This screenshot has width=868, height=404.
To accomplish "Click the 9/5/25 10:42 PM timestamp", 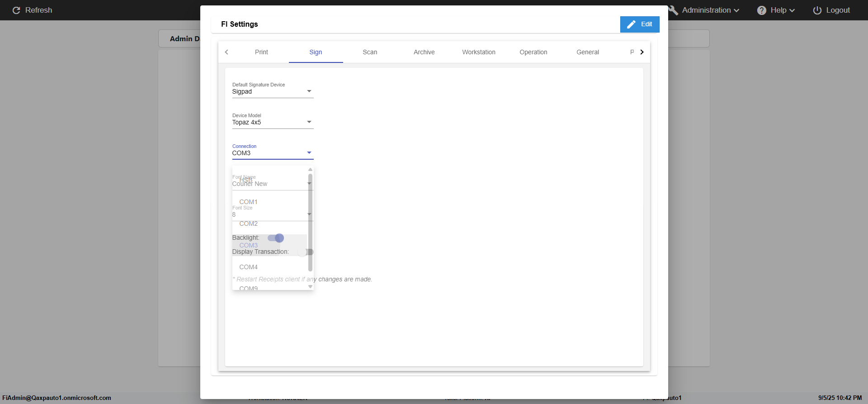I will point(840,398).
